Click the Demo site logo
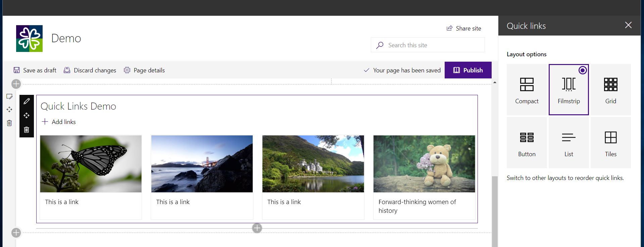The height and width of the screenshot is (247, 644). (x=30, y=39)
